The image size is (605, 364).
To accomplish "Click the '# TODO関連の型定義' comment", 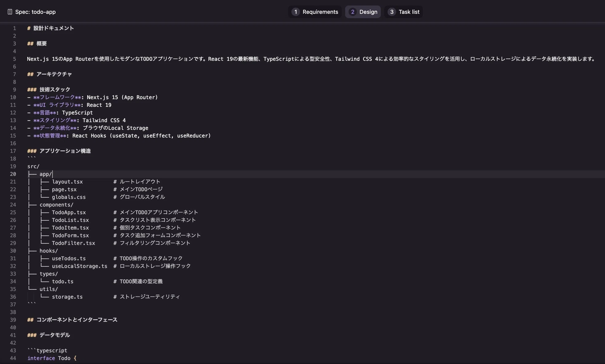I will 138,281.
